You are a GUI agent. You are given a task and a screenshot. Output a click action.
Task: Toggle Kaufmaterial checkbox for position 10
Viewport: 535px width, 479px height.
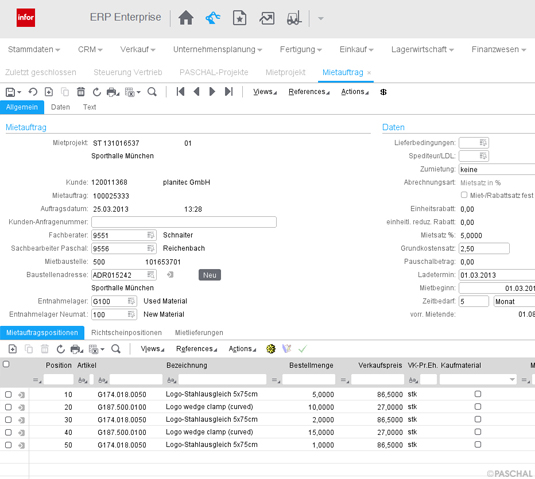pos(478,394)
